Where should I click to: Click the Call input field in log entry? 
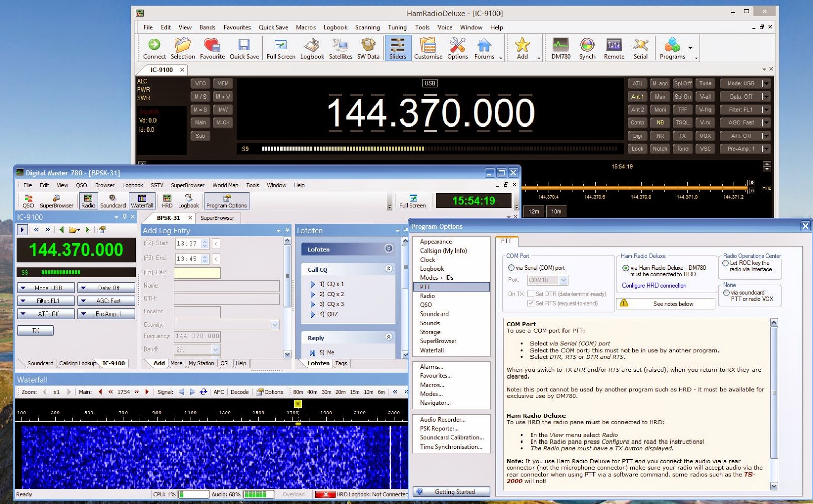coord(197,273)
